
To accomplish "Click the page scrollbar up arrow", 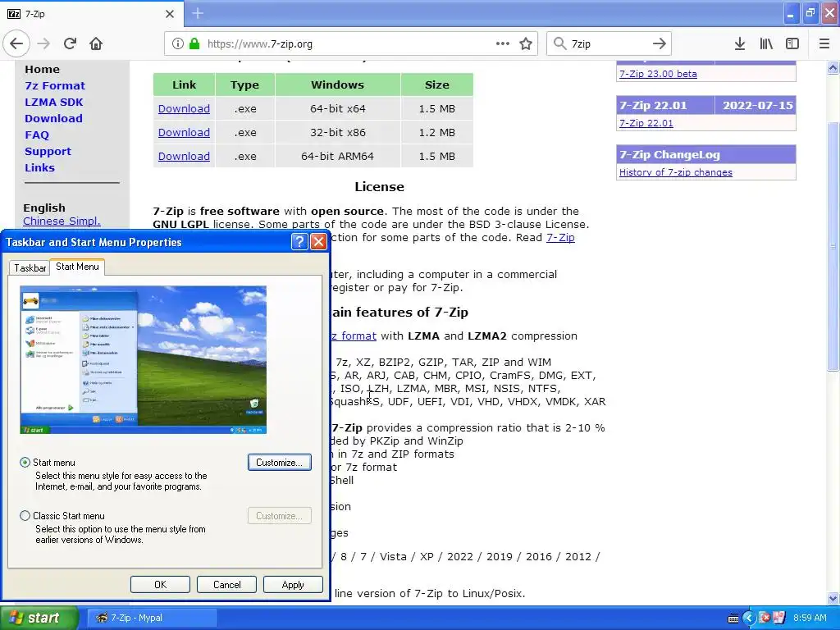I will pos(833,67).
